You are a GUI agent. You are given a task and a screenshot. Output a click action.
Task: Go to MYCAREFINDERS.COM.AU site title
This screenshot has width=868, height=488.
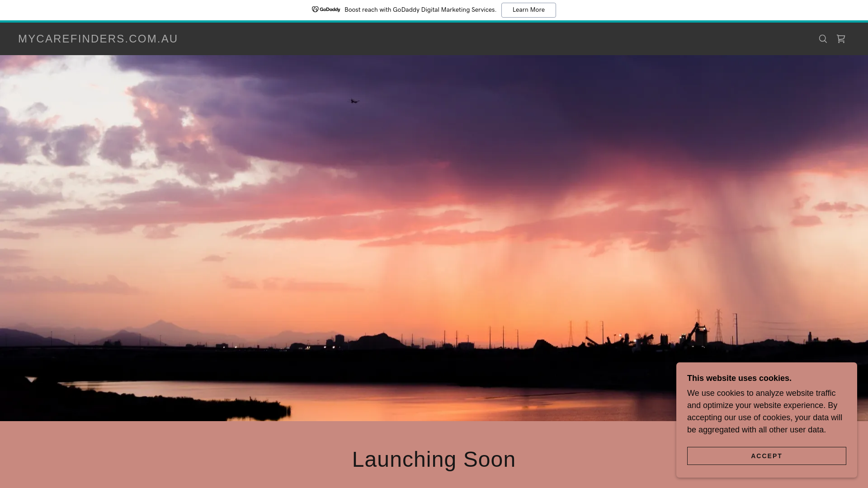[x=98, y=39]
